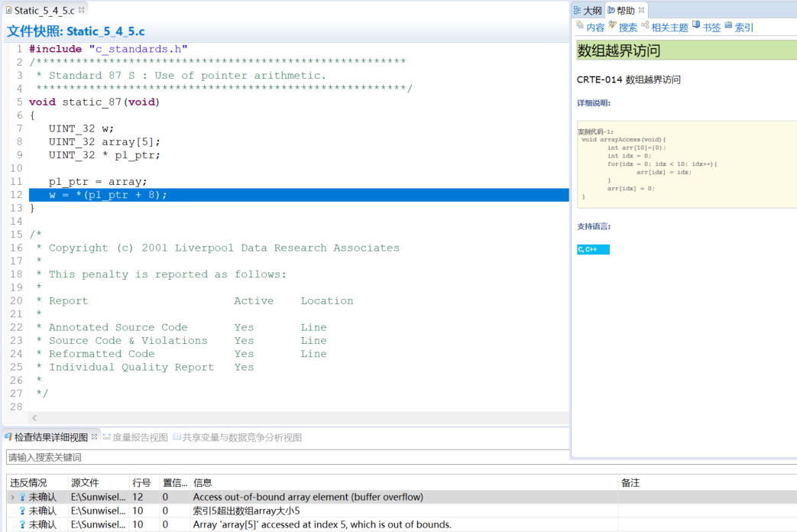This screenshot has height=532, width=797.
Task: Click the editor horizontal scrollbar left arrow
Action: (34, 418)
